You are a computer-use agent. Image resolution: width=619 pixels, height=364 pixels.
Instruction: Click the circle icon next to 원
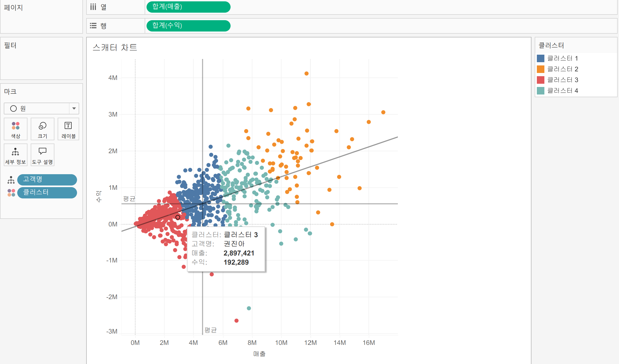13,108
